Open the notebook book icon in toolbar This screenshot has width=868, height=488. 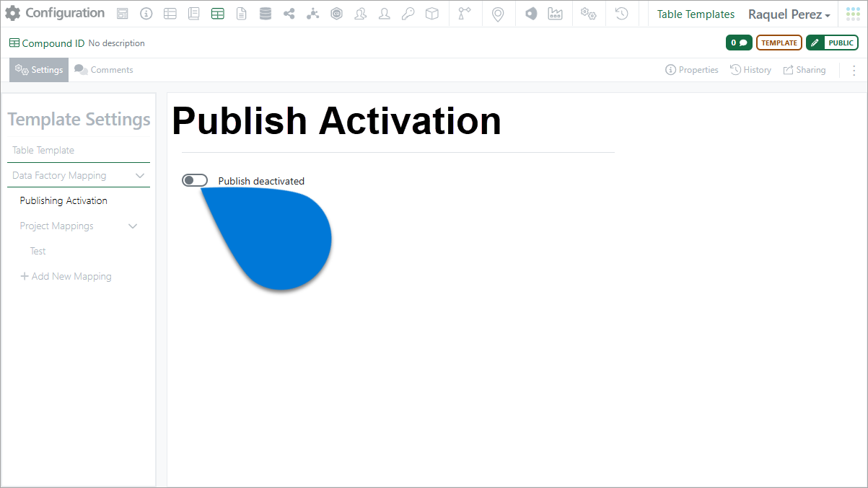[193, 14]
